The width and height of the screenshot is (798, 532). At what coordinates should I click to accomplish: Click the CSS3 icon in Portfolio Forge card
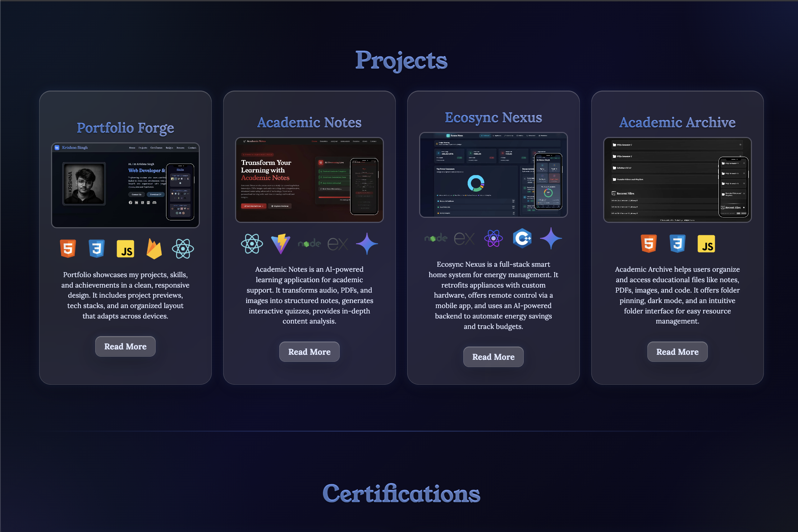tap(97, 248)
